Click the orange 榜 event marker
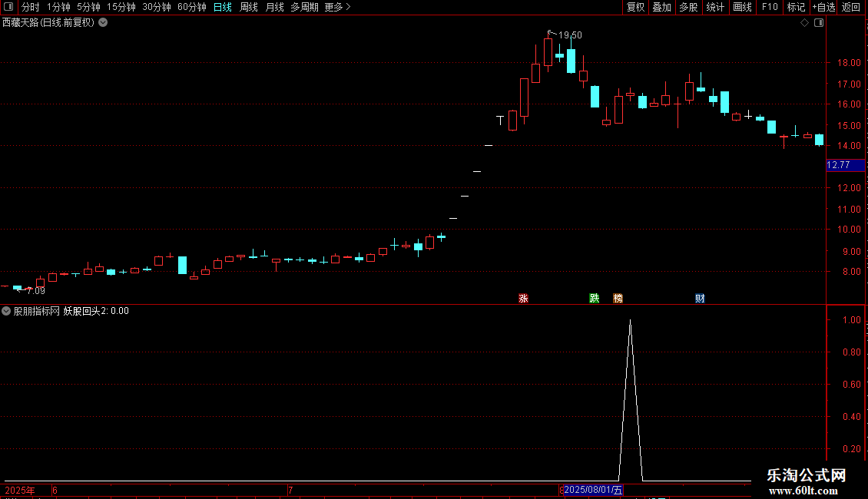 pos(618,298)
